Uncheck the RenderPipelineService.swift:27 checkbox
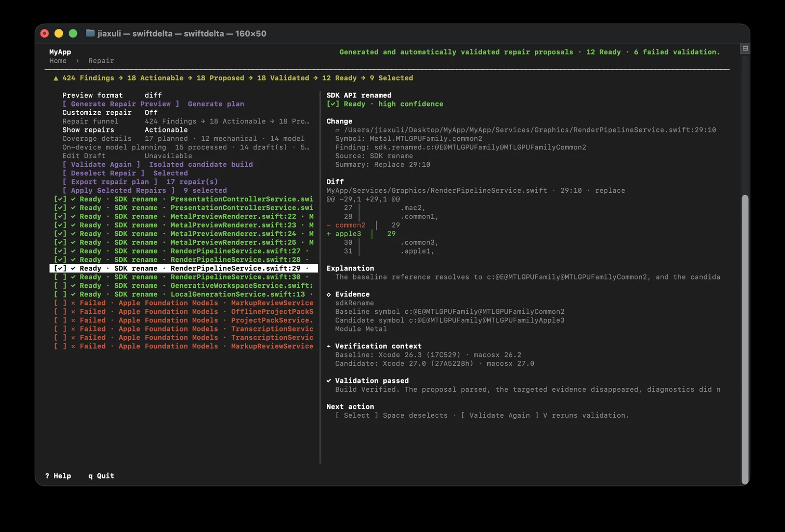Image resolution: width=785 pixels, height=532 pixels. tap(60, 251)
